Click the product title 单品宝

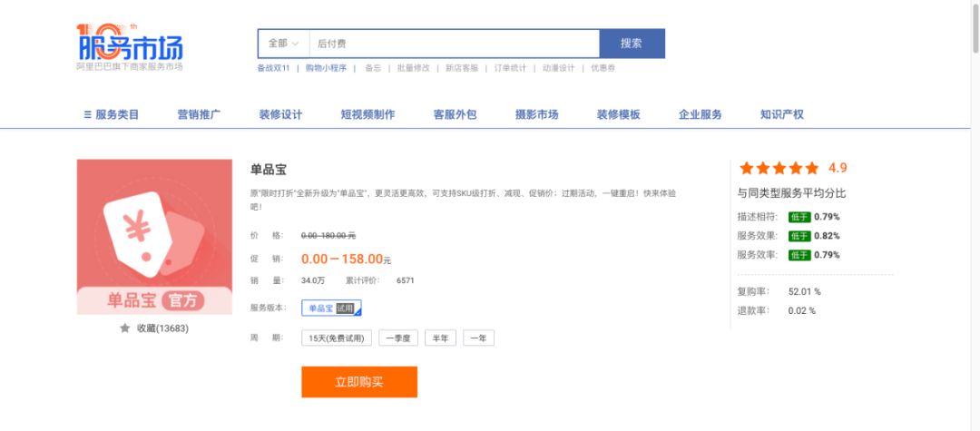pos(268,170)
